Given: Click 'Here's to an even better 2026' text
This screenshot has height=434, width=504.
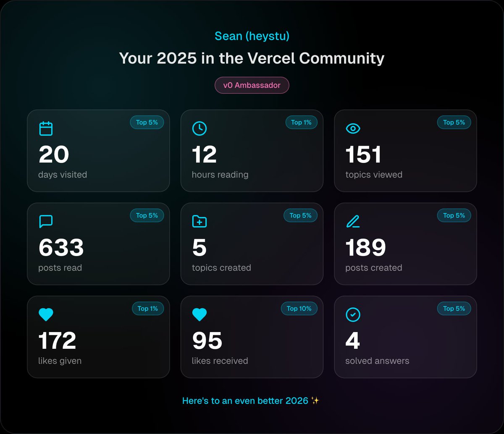Looking at the screenshot, I should 245,401.
